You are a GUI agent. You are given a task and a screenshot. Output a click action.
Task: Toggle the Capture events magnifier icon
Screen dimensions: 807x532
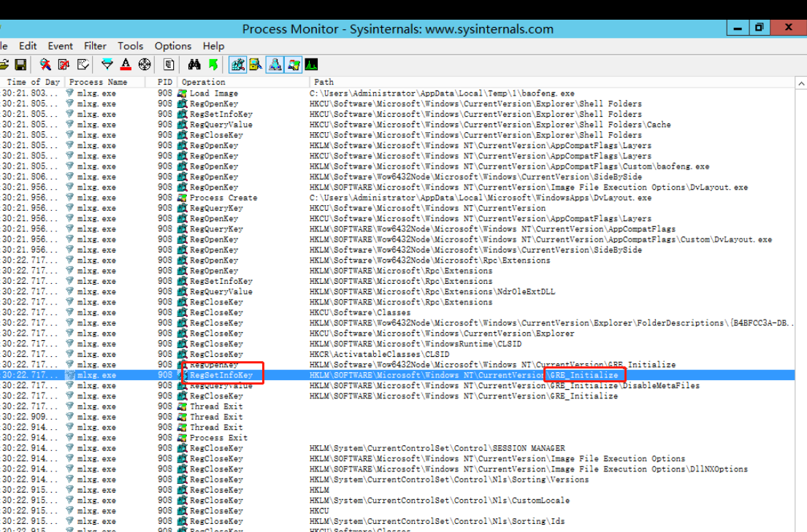pos(45,65)
